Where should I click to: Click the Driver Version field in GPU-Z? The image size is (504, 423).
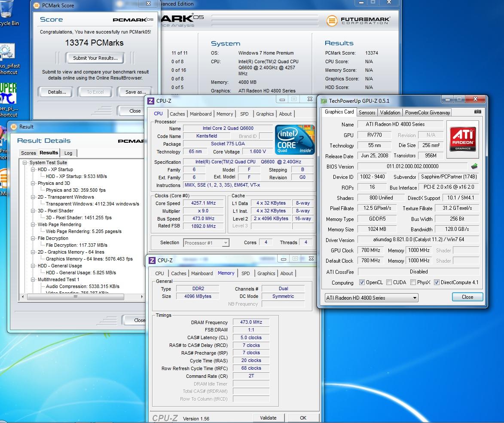pyautogui.click(x=418, y=239)
